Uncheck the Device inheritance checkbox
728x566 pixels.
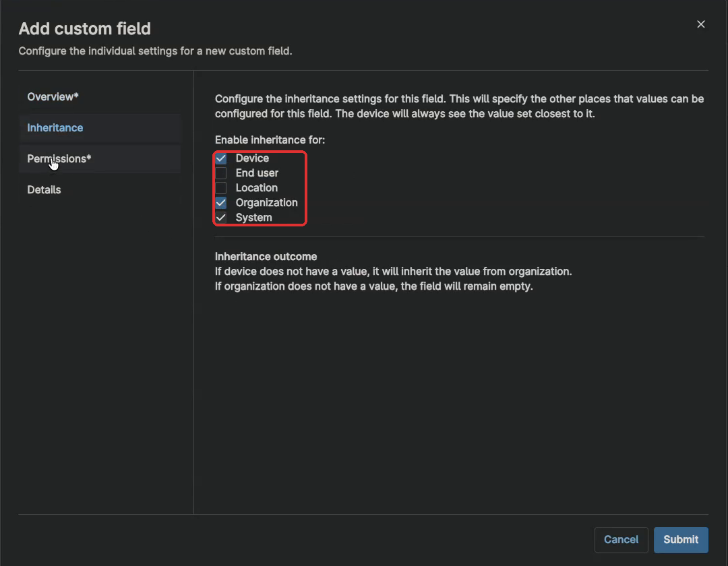point(221,158)
